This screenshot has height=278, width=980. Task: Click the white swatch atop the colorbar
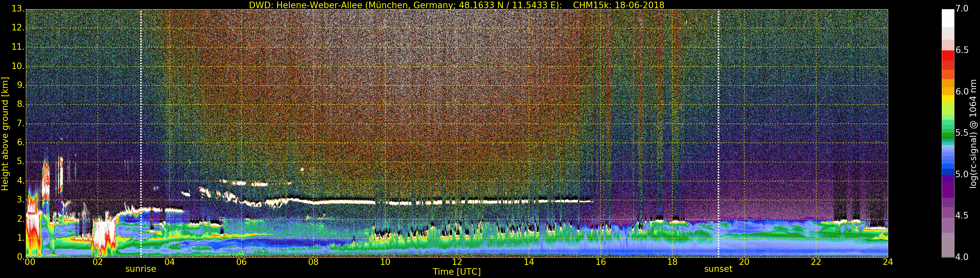tap(948, 18)
